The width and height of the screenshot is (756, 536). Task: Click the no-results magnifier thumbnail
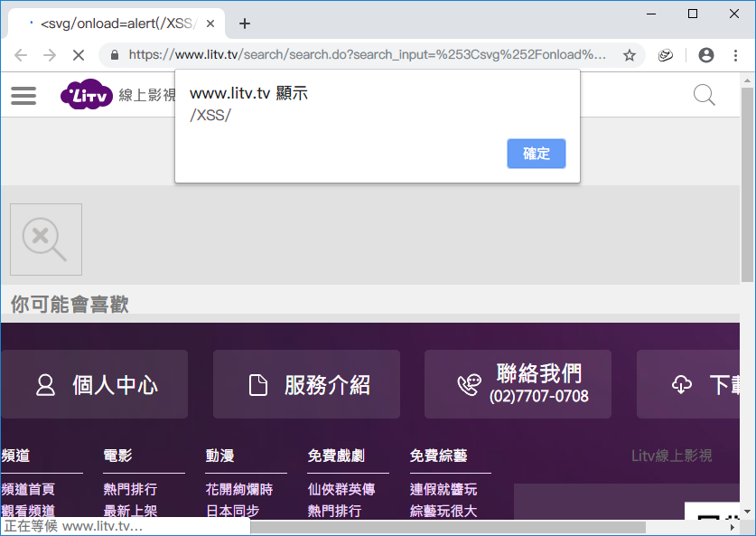click(46, 240)
